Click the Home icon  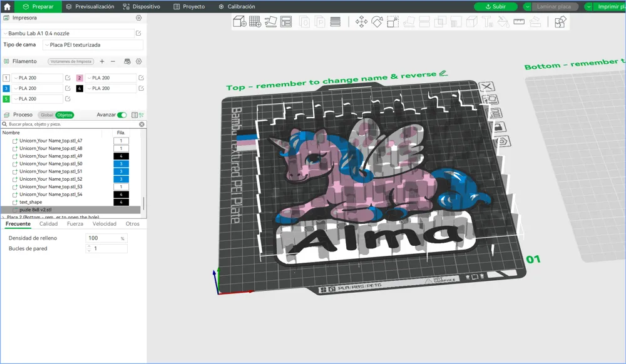point(7,6)
